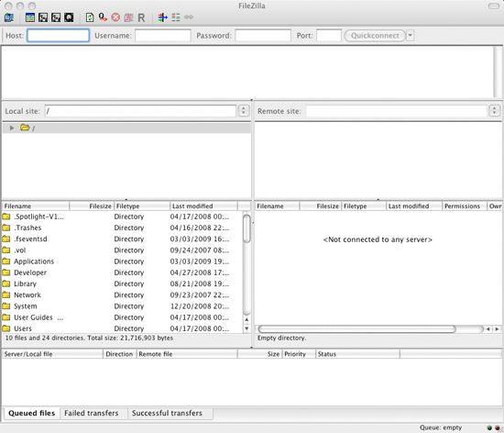Click the red activity indicator light
This screenshot has width=504, height=433.
click(x=498, y=427)
